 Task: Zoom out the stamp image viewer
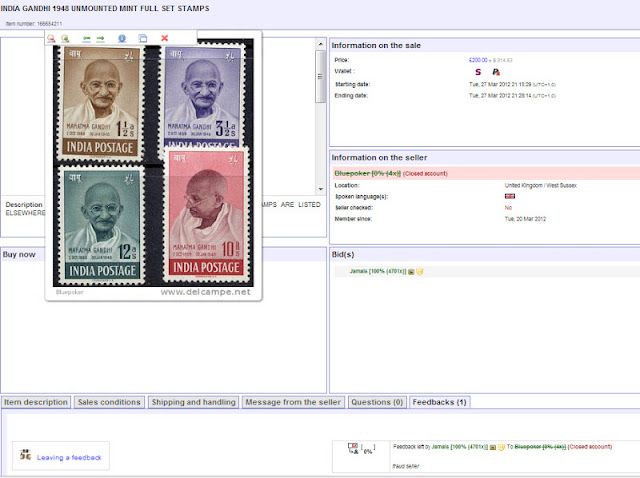pos(51,38)
